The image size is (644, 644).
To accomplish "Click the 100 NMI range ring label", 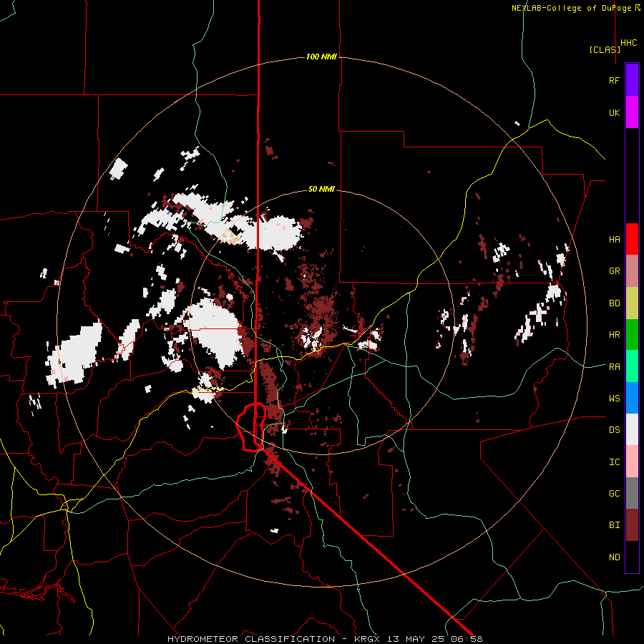I will coord(321,57).
